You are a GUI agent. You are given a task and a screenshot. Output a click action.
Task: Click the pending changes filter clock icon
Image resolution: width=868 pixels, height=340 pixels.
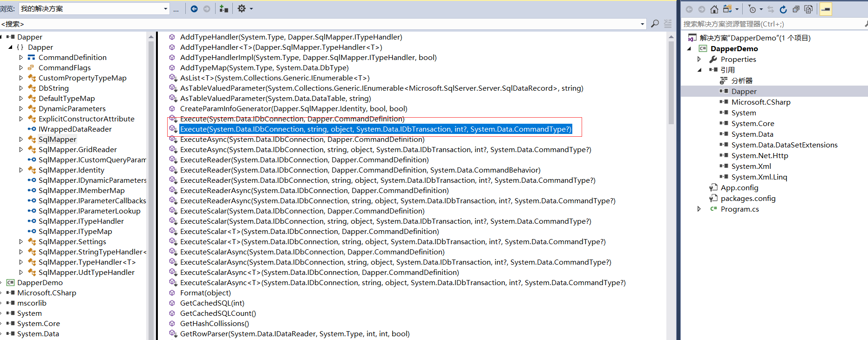tap(752, 9)
